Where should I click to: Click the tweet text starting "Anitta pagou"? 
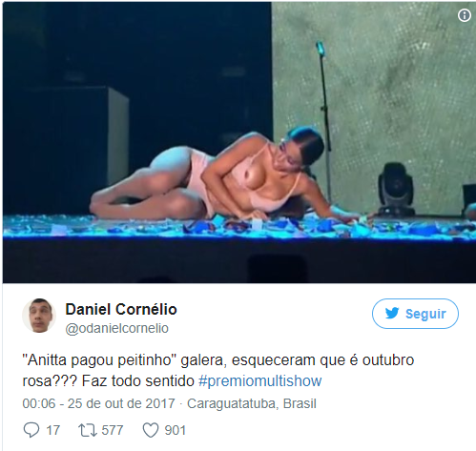click(x=218, y=371)
